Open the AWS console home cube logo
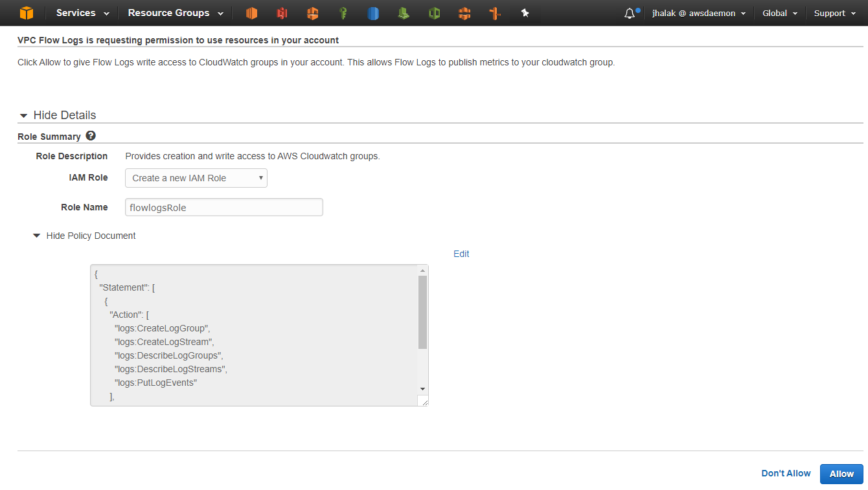The image size is (868, 490). coord(26,13)
